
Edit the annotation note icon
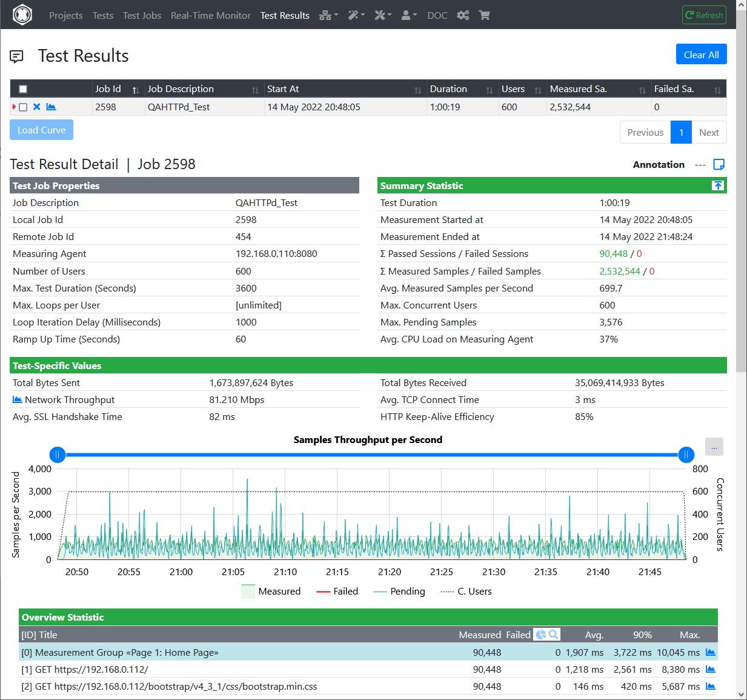[719, 164]
